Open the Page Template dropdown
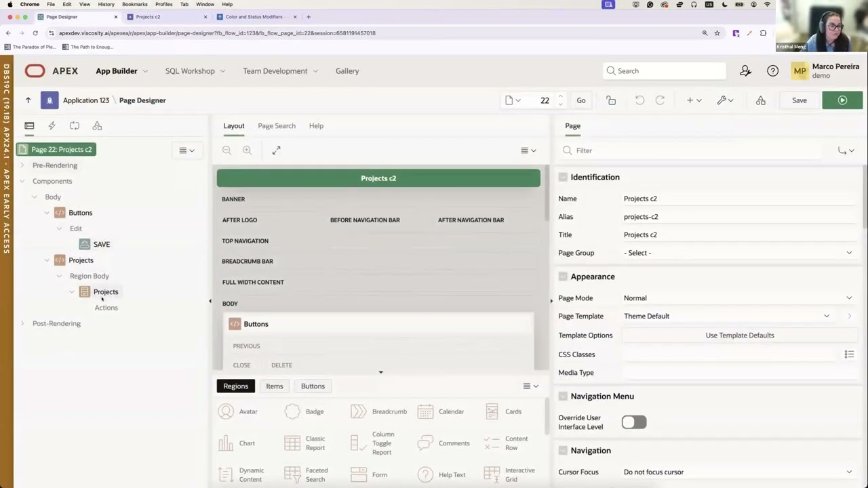 [727, 316]
